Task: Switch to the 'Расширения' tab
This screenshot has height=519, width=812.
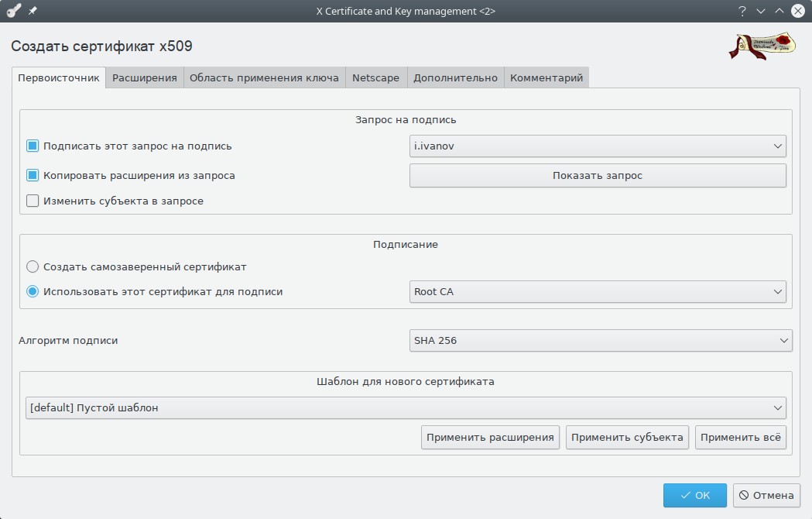Action: [145, 77]
